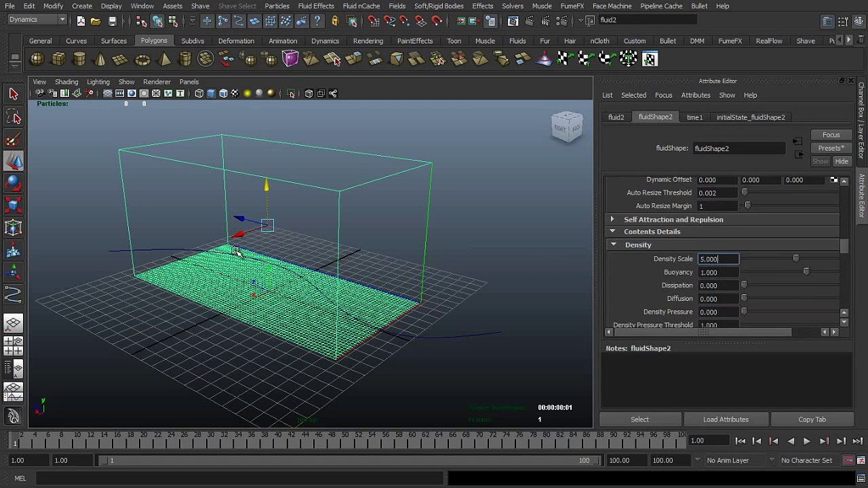Switch to the fluid2 attribute tab

616,117
